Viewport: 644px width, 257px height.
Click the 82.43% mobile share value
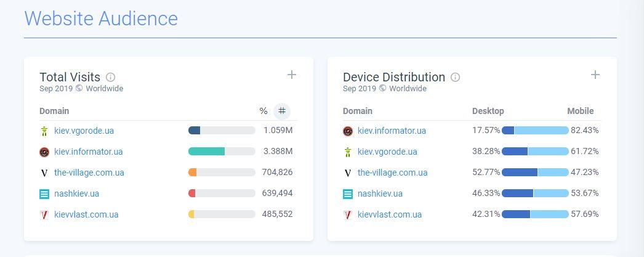coord(585,131)
